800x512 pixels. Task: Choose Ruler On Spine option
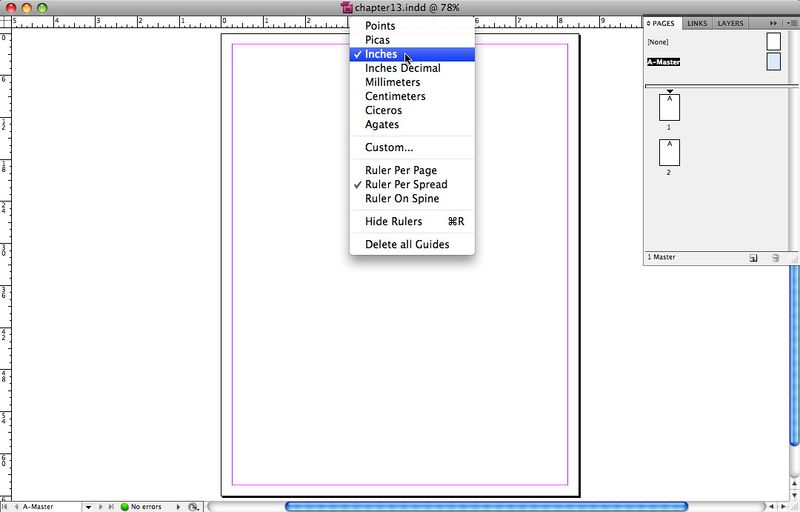pos(401,199)
